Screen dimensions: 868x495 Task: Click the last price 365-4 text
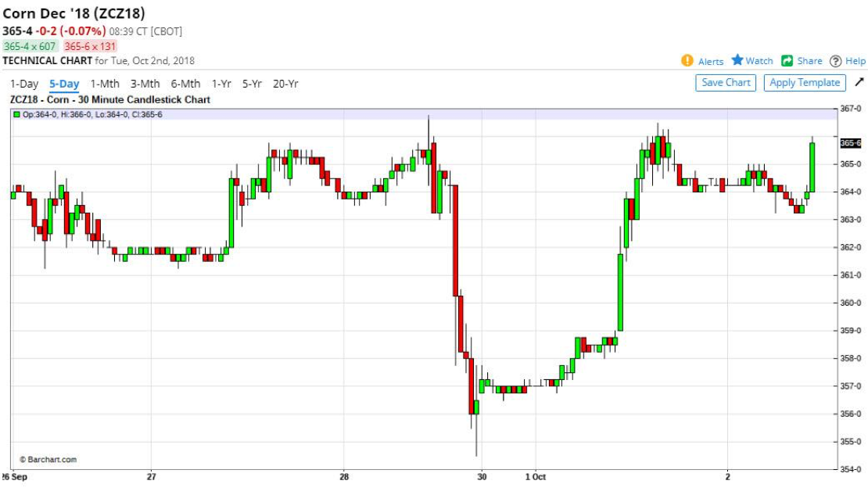tap(17, 31)
